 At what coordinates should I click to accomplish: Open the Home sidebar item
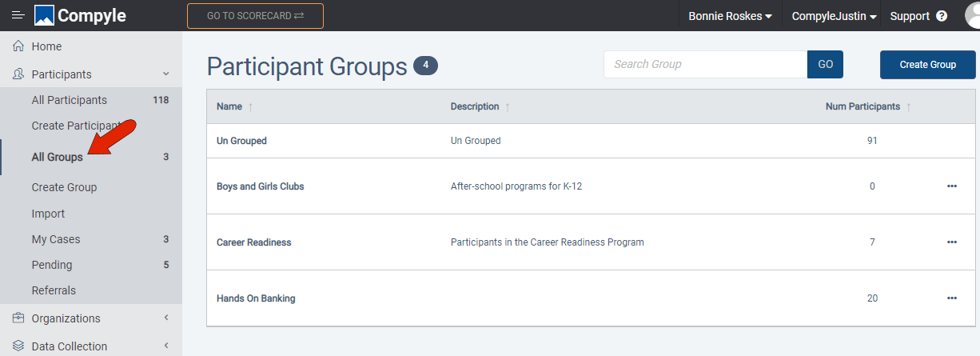click(x=46, y=46)
